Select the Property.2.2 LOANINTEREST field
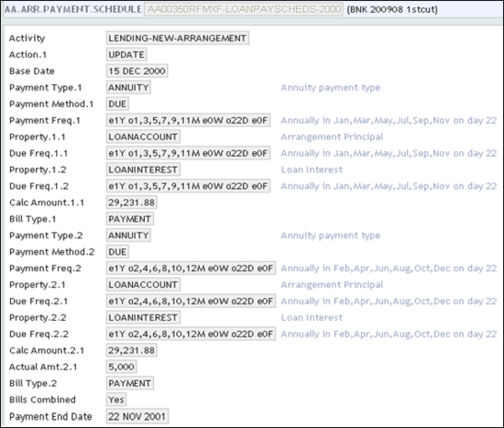 click(143, 317)
